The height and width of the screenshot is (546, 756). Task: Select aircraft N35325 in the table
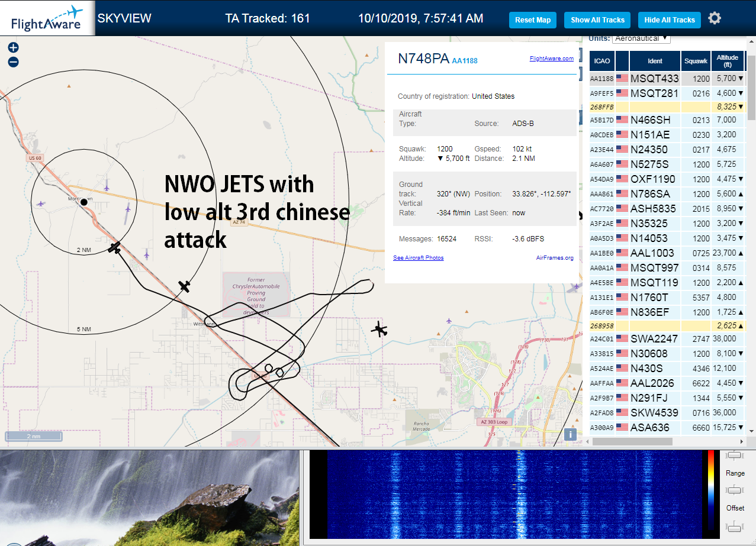pyautogui.click(x=667, y=223)
